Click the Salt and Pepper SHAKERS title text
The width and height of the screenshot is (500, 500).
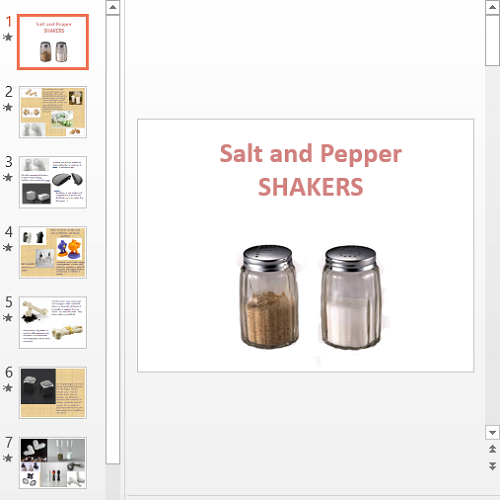[311, 170]
